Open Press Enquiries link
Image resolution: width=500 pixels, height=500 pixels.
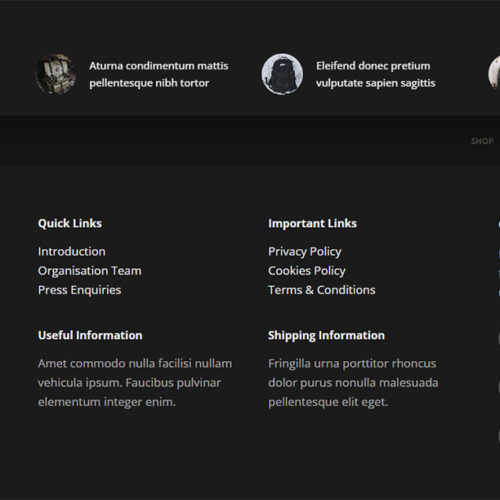(79, 290)
